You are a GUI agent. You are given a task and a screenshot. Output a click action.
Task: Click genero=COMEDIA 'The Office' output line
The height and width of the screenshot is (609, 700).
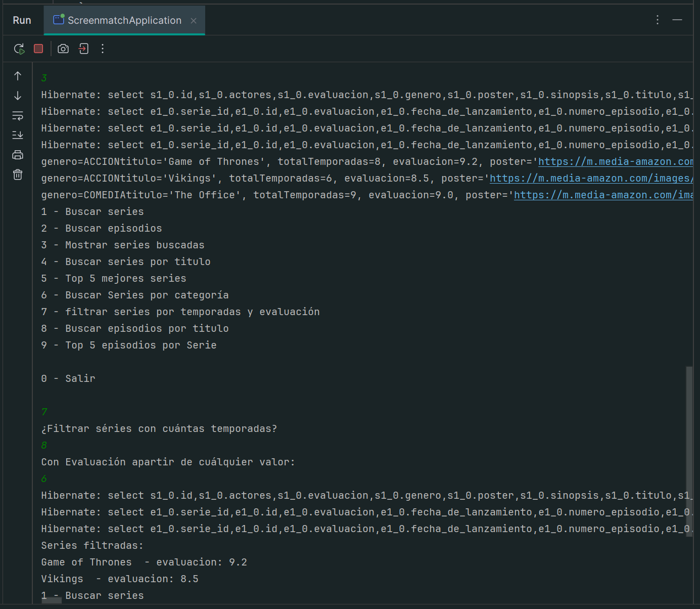point(367,195)
